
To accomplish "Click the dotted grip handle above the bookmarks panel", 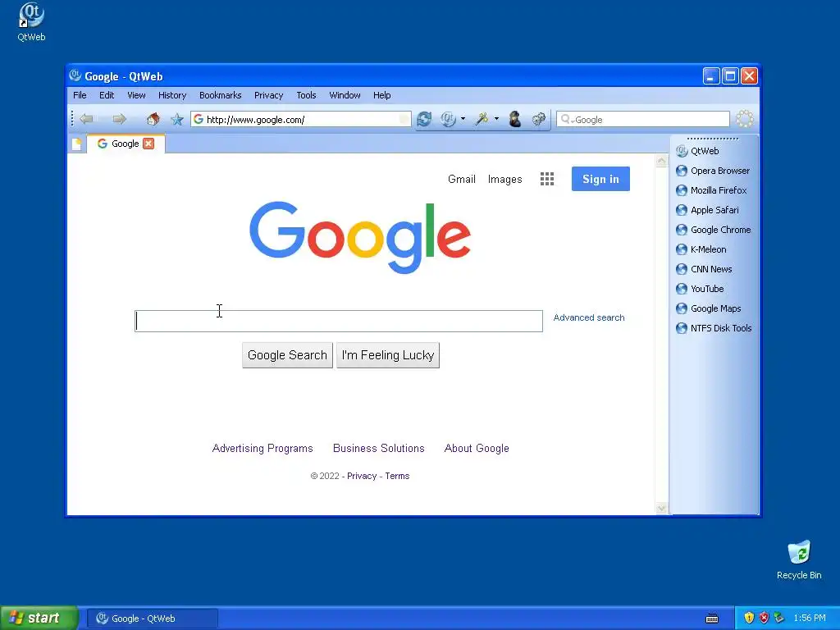I will (x=713, y=139).
